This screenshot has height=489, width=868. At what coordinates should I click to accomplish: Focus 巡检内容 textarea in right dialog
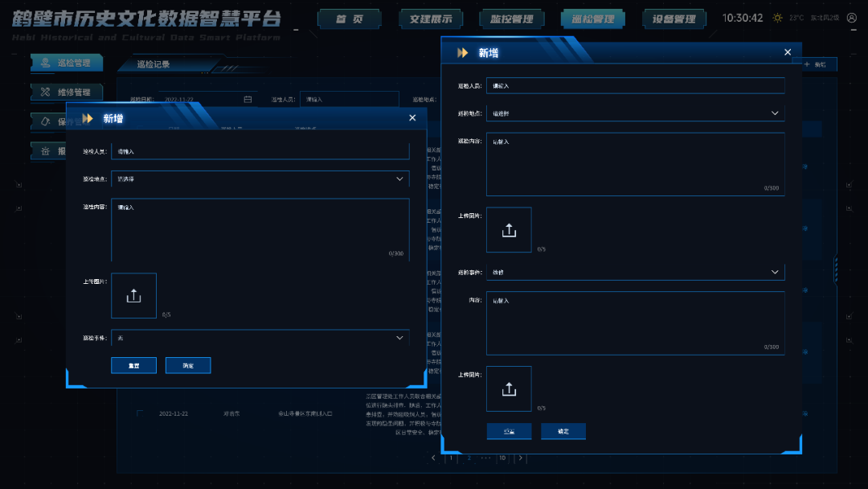click(636, 164)
